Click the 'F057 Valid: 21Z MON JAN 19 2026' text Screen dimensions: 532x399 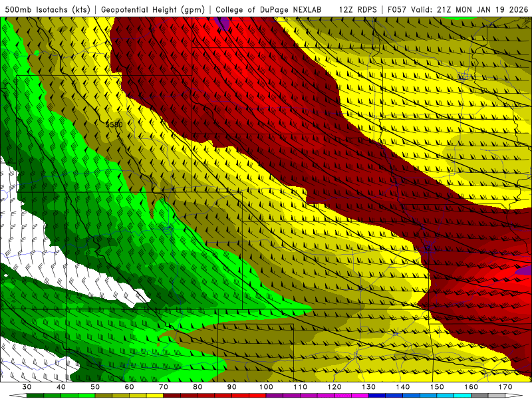coord(458,10)
